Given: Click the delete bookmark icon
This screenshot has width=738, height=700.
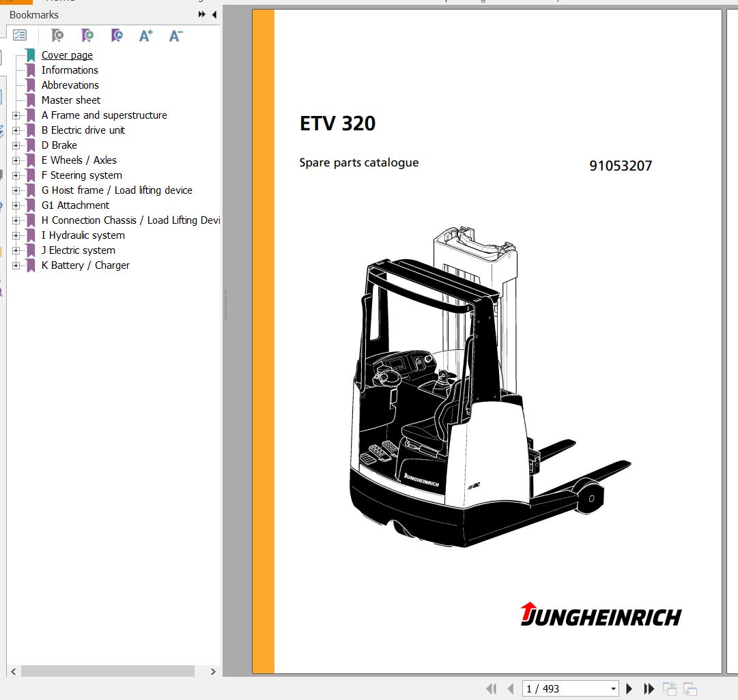Looking at the screenshot, I should (57, 35).
